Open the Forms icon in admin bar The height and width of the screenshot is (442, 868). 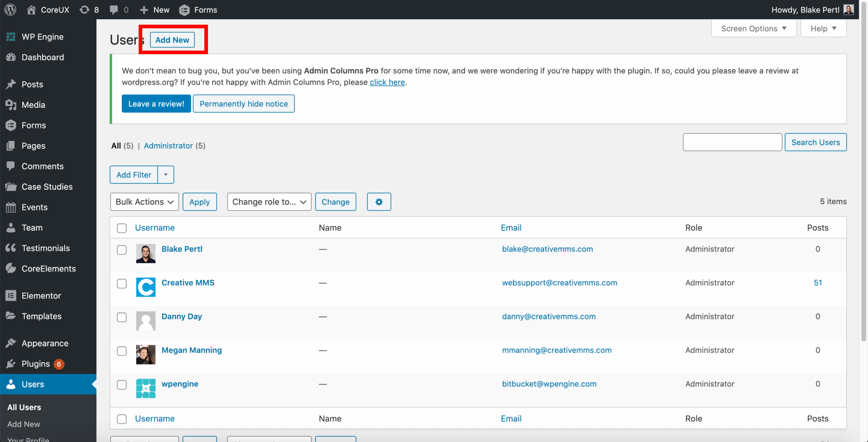(x=184, y=10)
